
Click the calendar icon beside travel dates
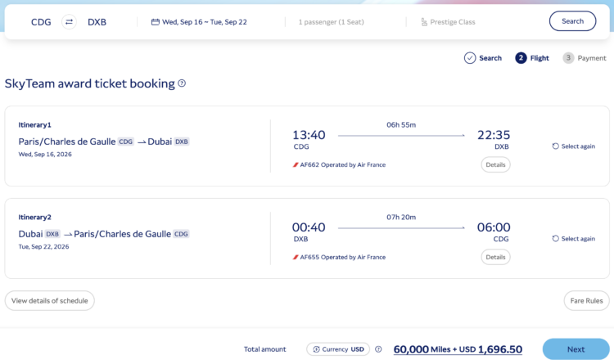point(156,22)
